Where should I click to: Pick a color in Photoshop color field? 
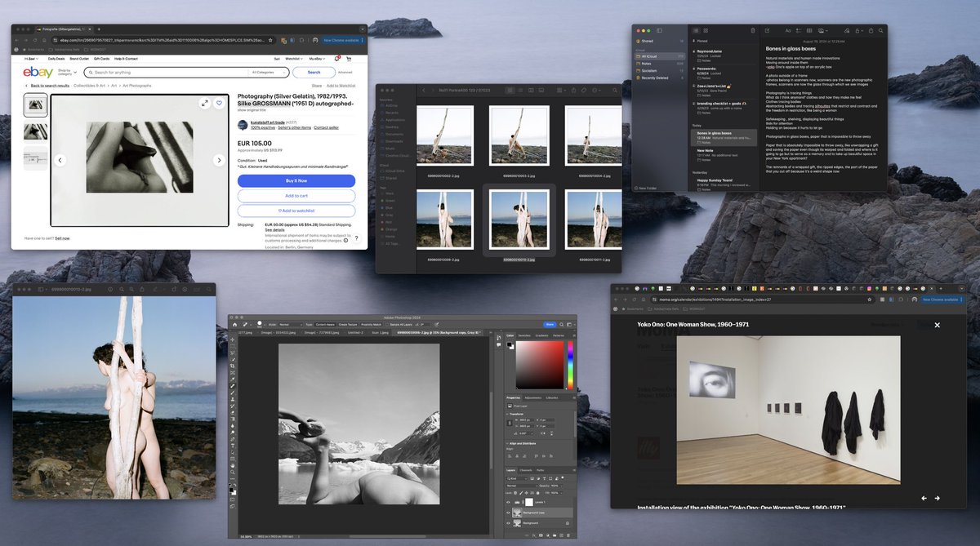tap(540, 365)
